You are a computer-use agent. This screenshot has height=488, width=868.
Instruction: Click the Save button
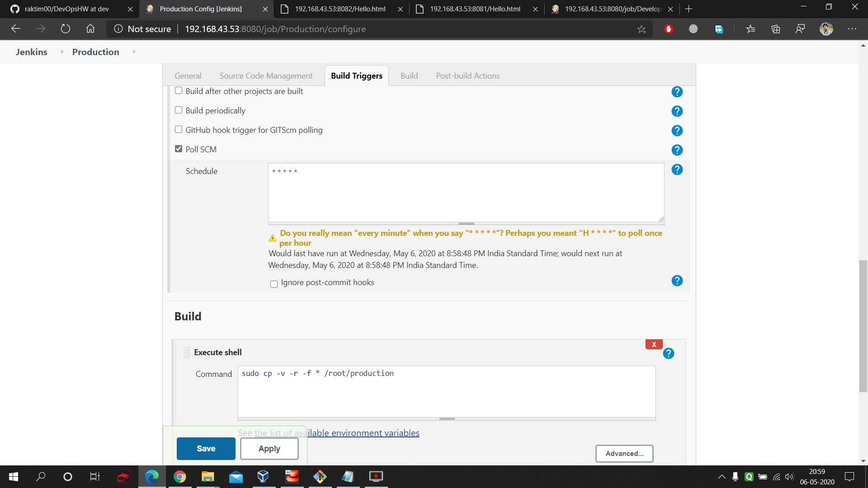click(x=206, y=448)
